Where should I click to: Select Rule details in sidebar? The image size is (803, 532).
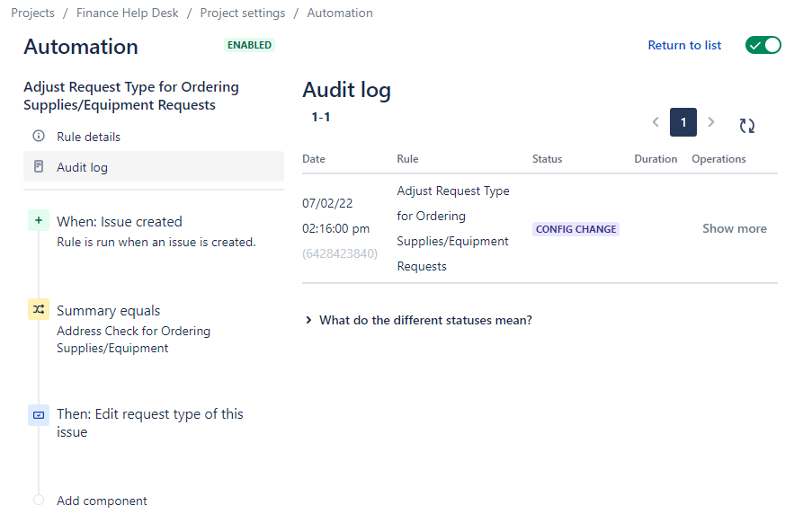[154, 137]
